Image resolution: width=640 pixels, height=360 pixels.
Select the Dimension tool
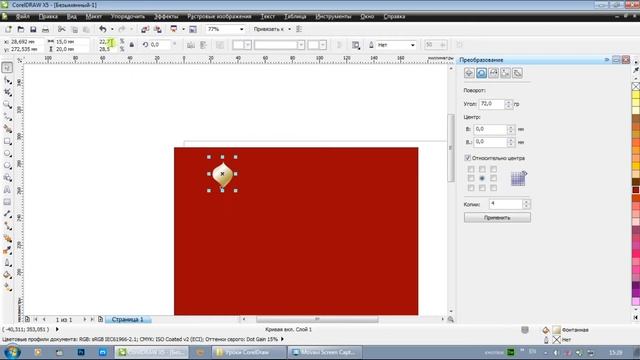pos(7,214)
